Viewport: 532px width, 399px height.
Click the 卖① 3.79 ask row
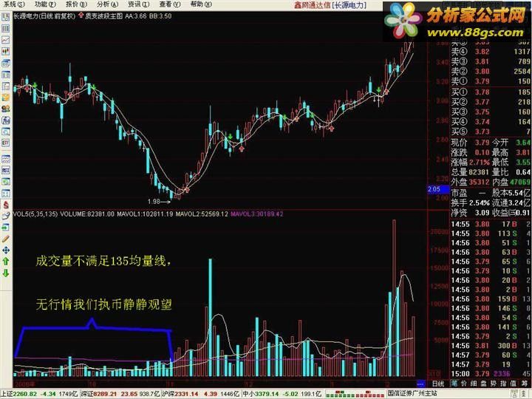click(x=491, y=81)
